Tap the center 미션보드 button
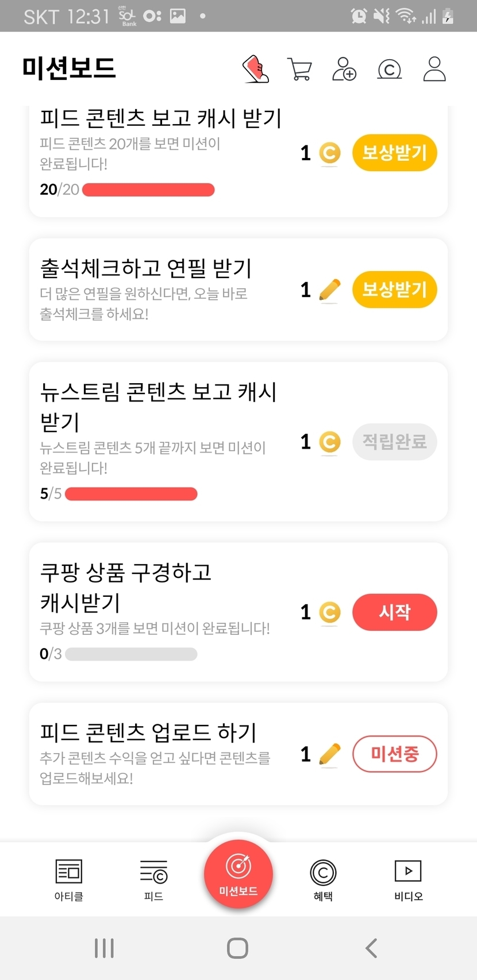The height and width of the screenshot is (980, 477). coord(238,874)
